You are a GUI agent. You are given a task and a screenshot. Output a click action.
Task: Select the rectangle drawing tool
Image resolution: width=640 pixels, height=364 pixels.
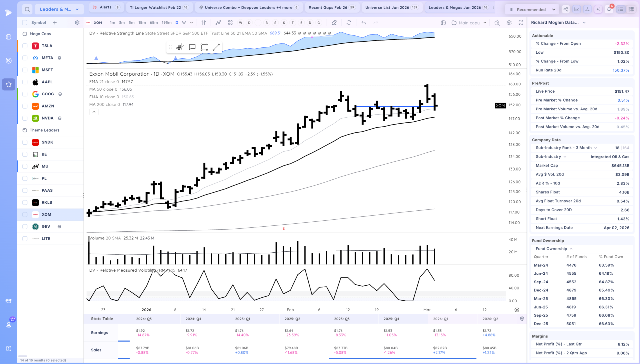tap(204, 47)
